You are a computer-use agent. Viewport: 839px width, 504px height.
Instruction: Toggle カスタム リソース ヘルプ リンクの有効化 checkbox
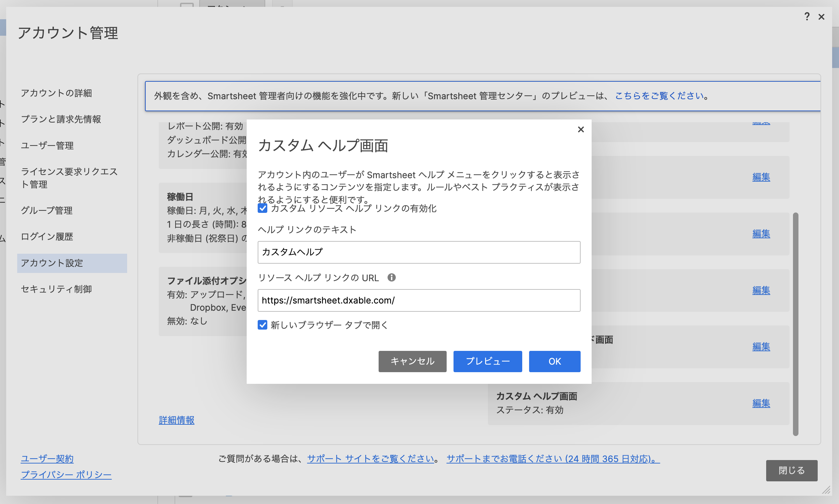pyautogui.click(x=262, y=208)
